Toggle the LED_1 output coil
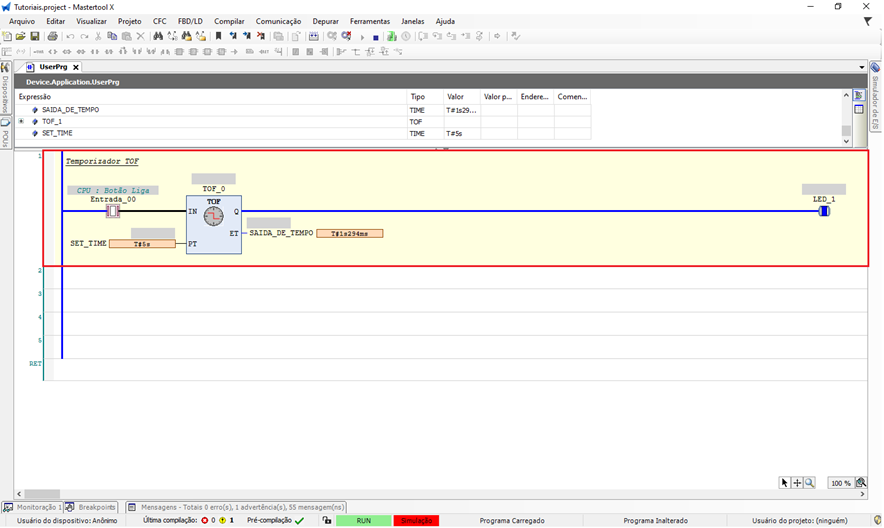Screen dimensions: 884x528 [824, 211]
